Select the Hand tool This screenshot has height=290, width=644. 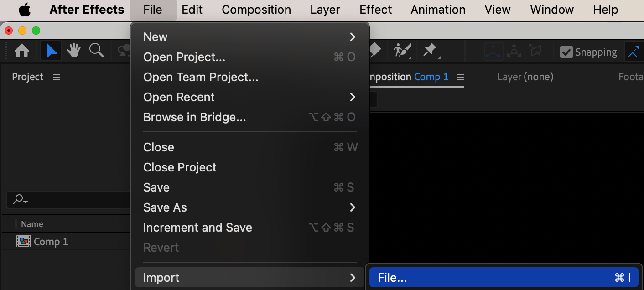[x=73, y=51]
